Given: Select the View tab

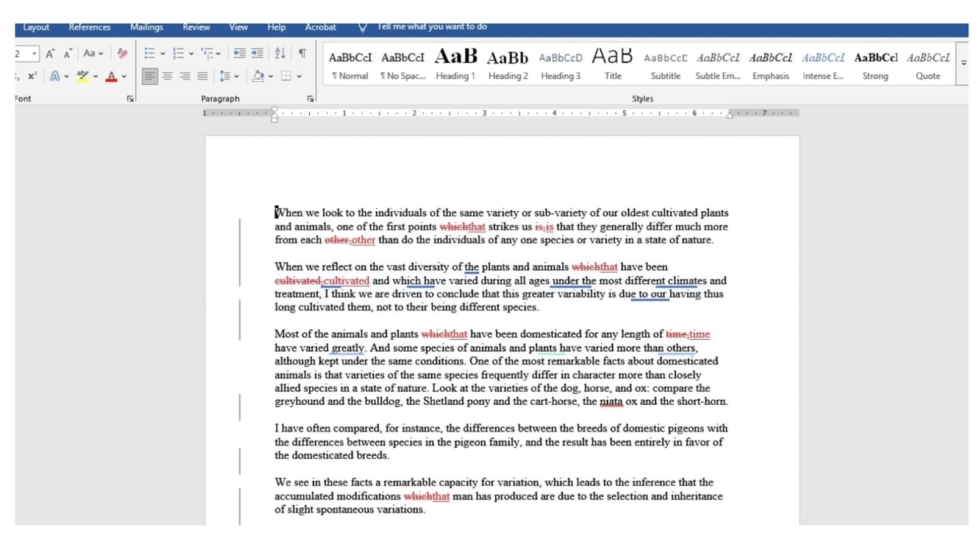Looking at the screenshot, I should point(238,27).
